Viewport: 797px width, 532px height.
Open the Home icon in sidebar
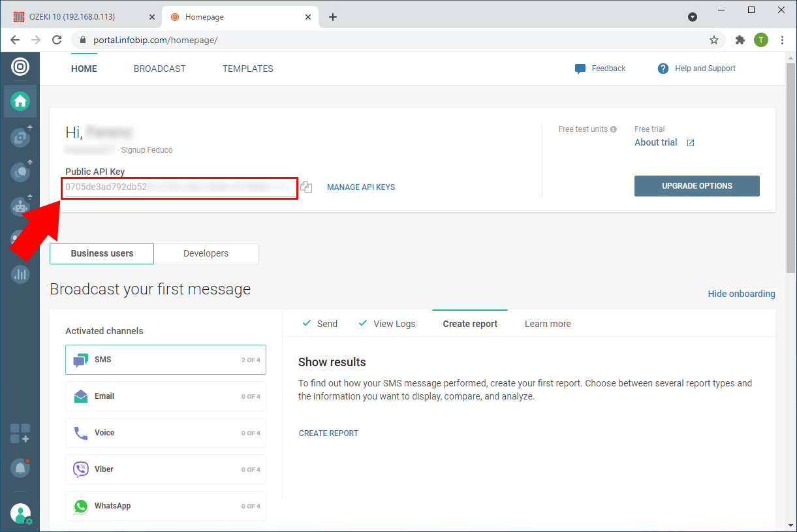[20, 101]
